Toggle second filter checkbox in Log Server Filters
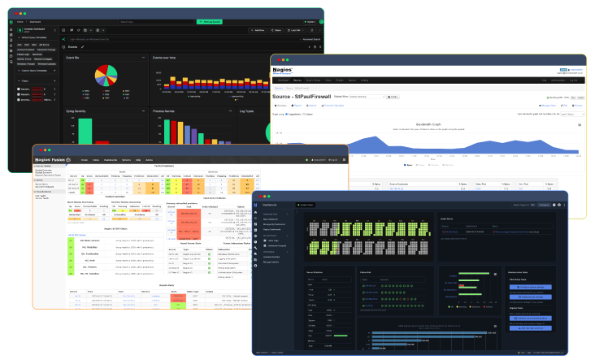The width and height of the screenshot is (595, 364). 18,94
